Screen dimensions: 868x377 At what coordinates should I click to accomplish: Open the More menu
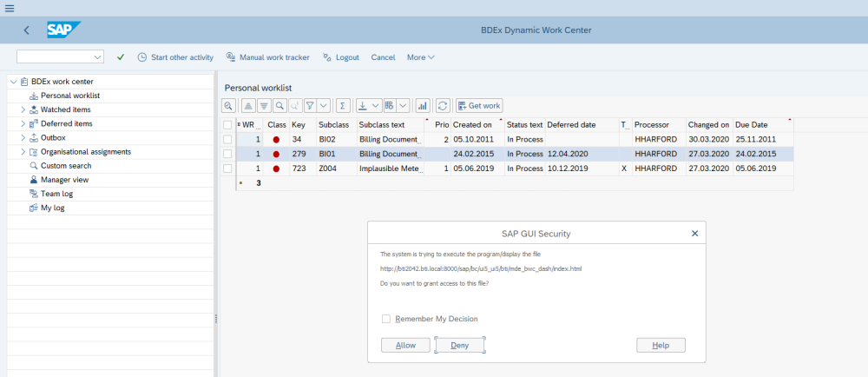click(x=420, y=57)
